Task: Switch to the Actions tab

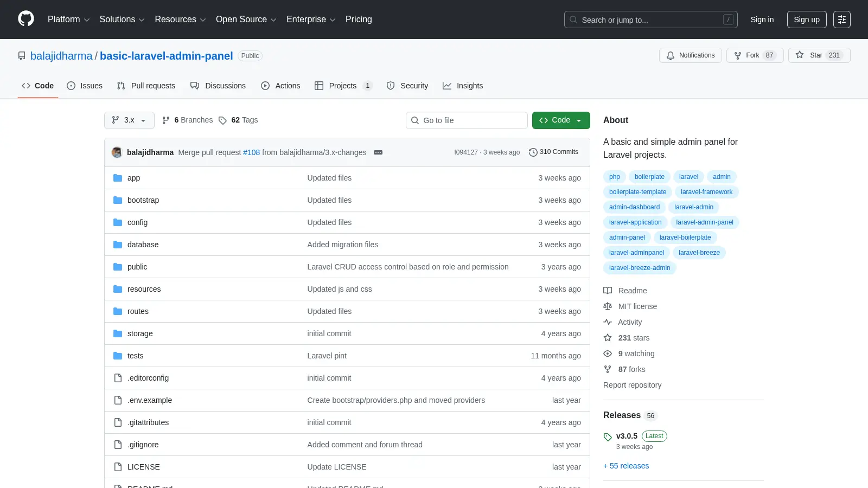Action: tap(280, 86)
